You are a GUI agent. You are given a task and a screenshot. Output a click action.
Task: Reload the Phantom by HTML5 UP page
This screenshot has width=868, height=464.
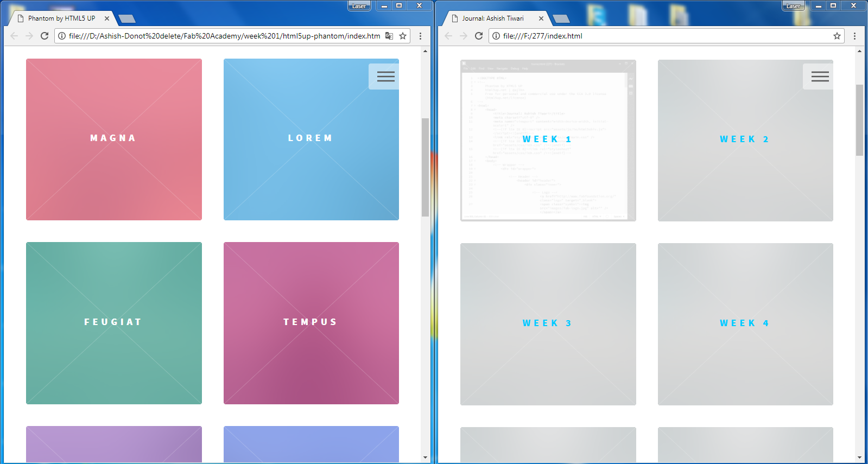tap(45, 36)
